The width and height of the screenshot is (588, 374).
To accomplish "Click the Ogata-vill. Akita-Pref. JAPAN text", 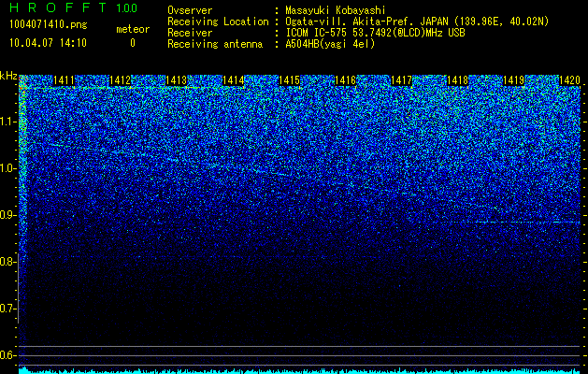I will pos(367,22).
